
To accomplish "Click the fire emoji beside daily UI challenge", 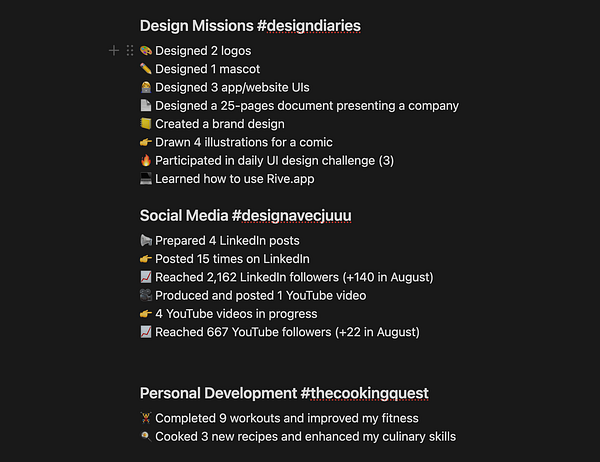I will (x=146, y=161).
